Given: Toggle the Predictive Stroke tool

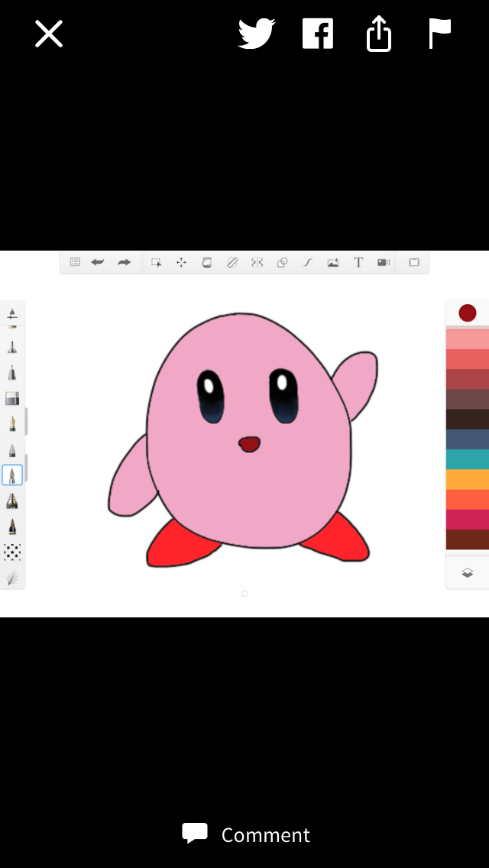Looking at the screenshot, I should [308, 262].
